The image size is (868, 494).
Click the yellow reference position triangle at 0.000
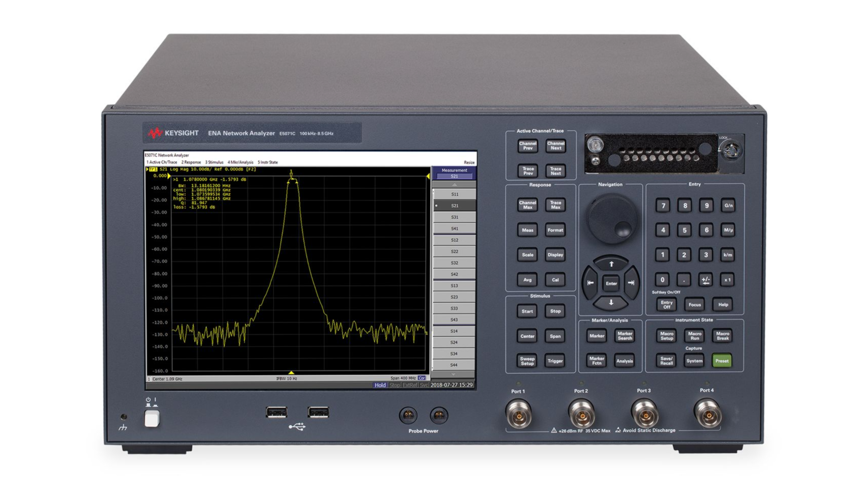point(169,176)
